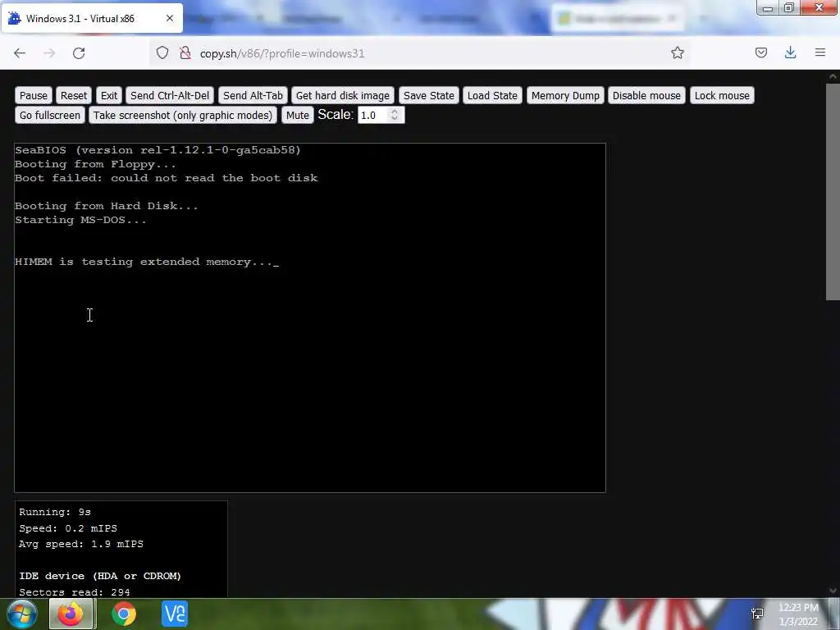Click the Memory Dump button
The width and height of the screenshot is (840, 630).
coord(565,95)
